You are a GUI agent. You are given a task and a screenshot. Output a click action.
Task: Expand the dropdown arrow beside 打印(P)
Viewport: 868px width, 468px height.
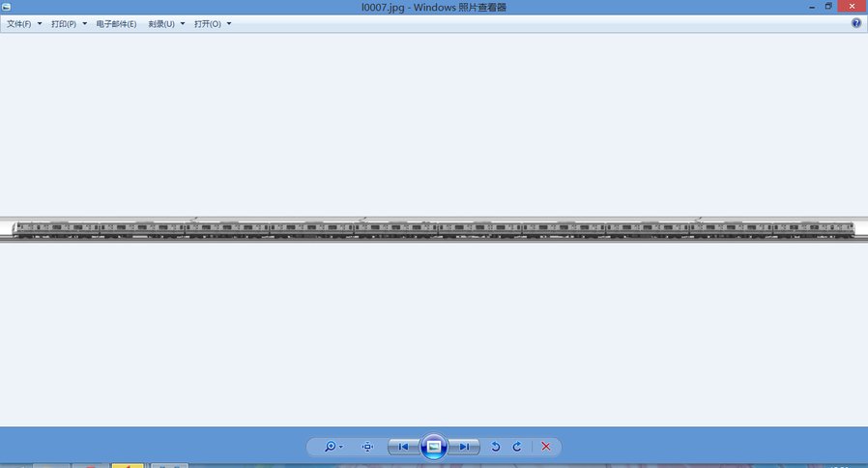click(x=85, y=23)
